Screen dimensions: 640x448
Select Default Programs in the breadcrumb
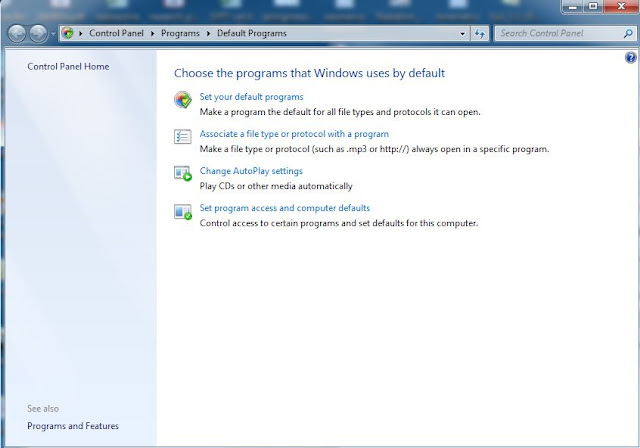252,33
